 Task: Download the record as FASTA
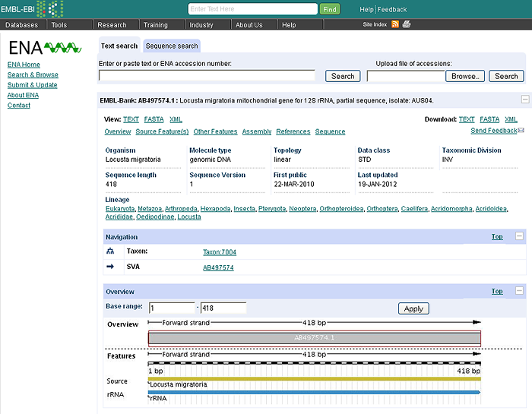click(489, 119)
